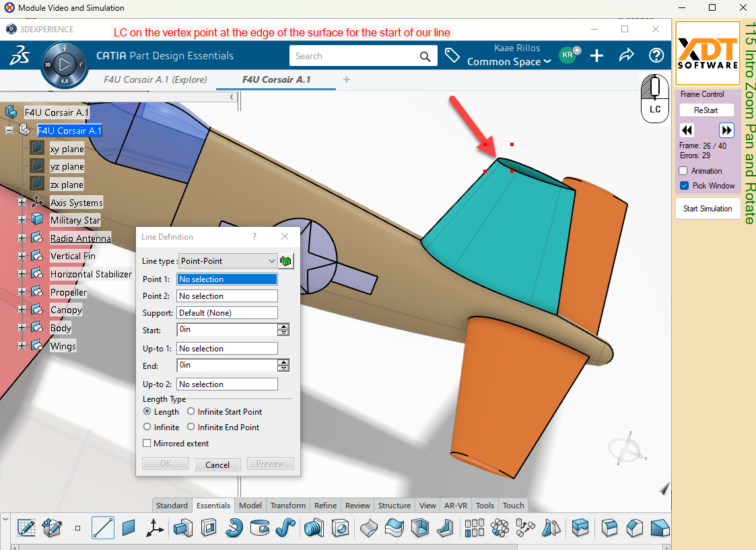This screenshot has width=756, height=550.
Task: Expand the Canopy tree node
Action: coord(22,310)
